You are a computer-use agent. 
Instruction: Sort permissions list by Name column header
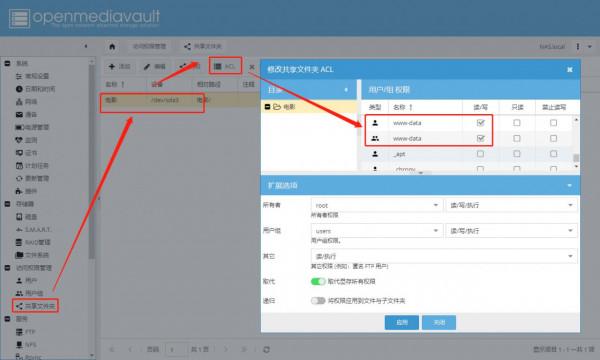425,107
